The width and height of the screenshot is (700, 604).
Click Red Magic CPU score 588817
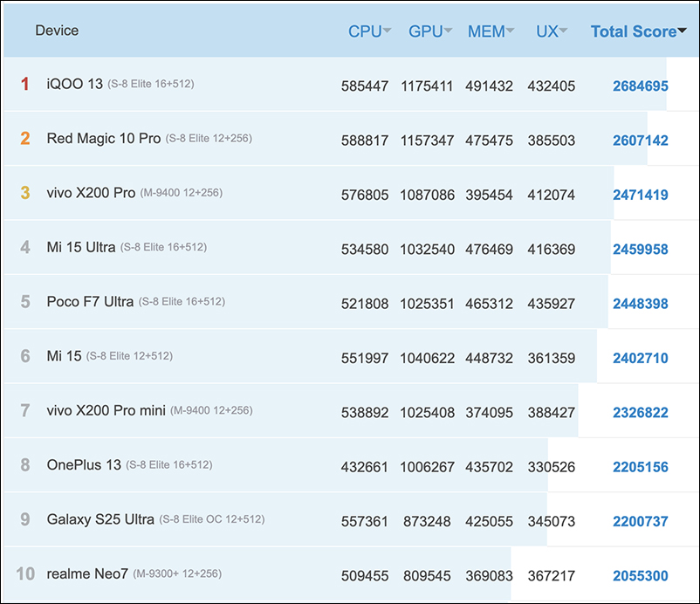365,141
